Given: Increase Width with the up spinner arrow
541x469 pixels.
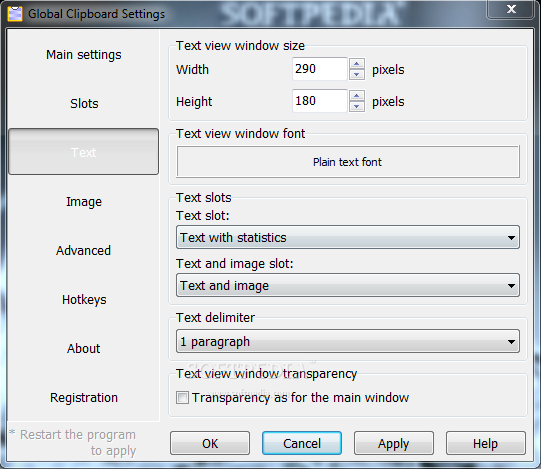Looking at the screenshot, I should [357, 64].
